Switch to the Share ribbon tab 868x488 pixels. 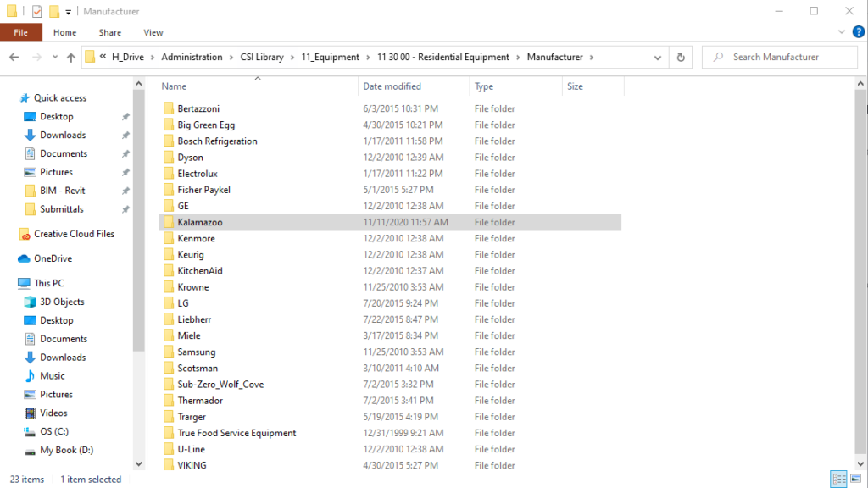click(109, 32)
